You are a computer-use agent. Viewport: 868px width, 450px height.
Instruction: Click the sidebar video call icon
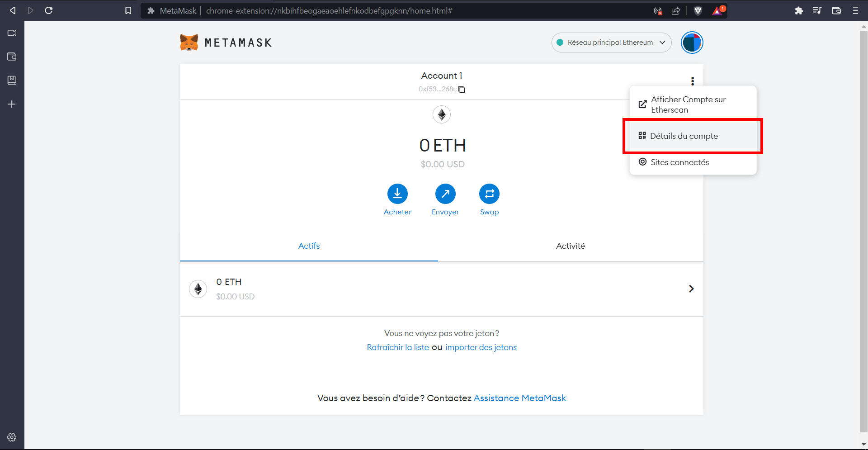[12, 33]
